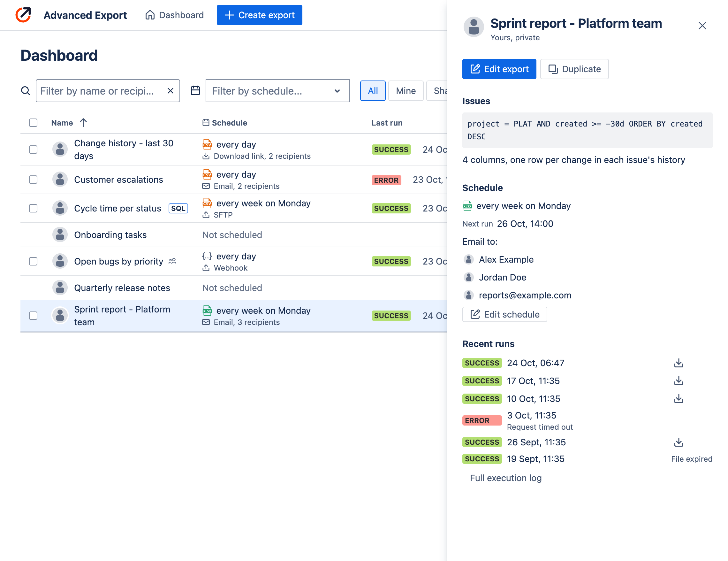The width and height of the screenshot is (728, 561).
Task: Click the avatar next to Customer escalations
Action: click(x=60, y=180)
